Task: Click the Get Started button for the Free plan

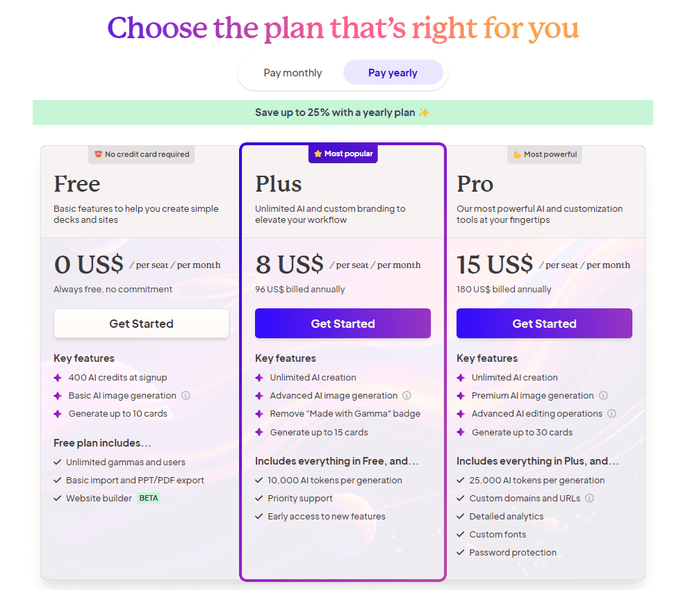Action: click(141, 324)
